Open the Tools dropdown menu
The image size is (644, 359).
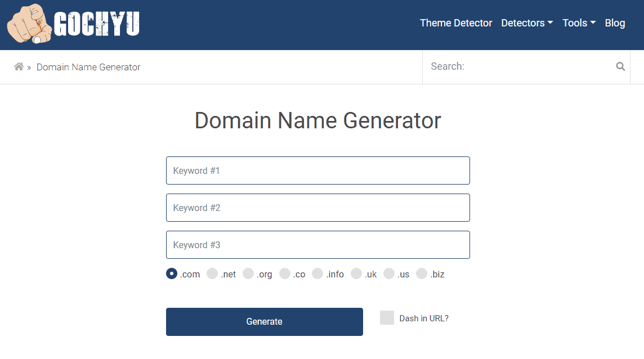click(x=579, y=23)
